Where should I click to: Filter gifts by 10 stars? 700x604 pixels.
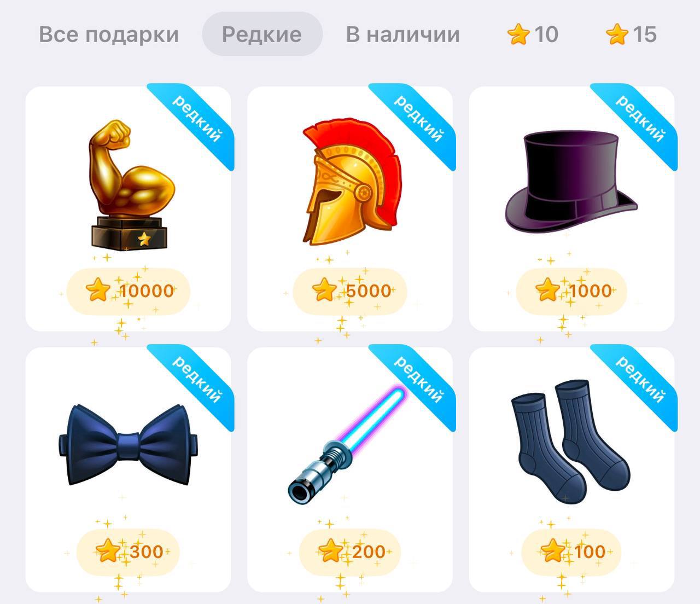[x=533, y=34]
